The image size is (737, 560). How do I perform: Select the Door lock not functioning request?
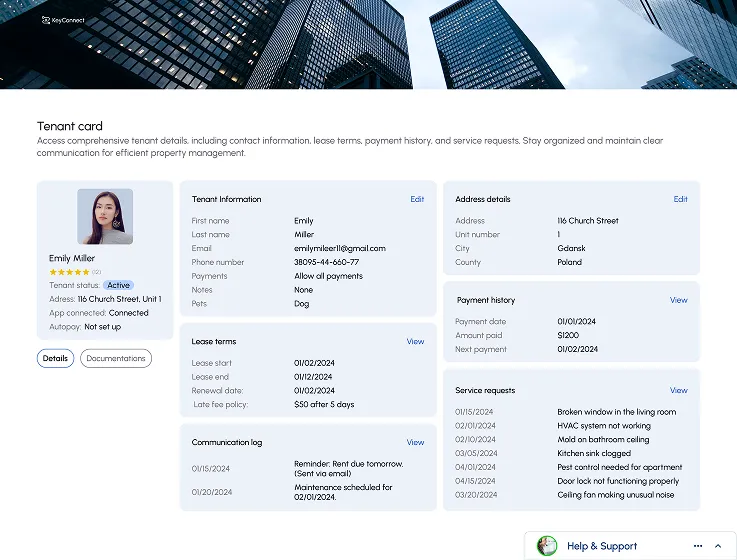click(618, 481)
